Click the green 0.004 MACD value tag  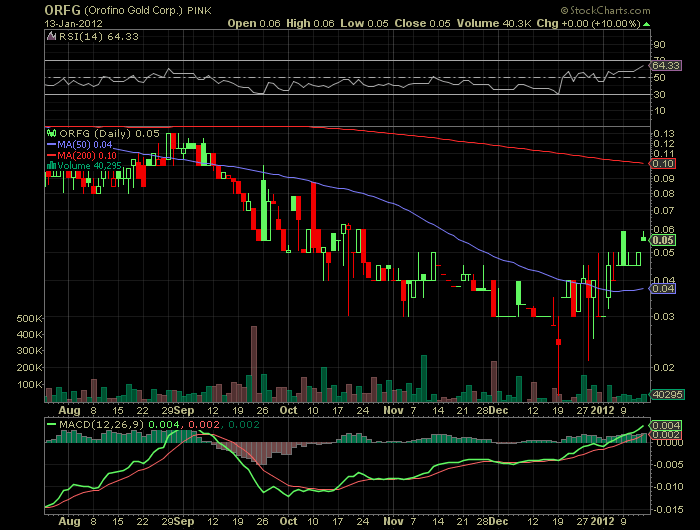666,426
